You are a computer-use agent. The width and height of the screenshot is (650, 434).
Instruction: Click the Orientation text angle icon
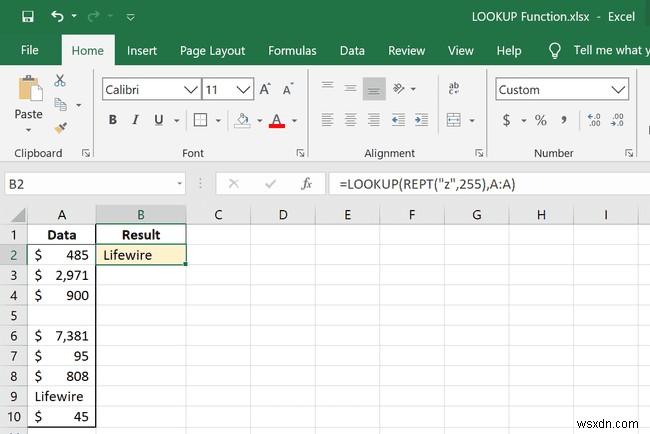pos(399,88)
